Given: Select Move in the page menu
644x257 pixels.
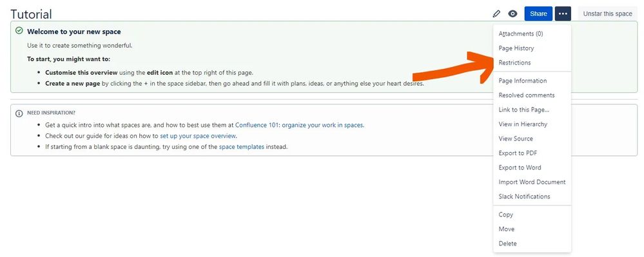Looking at the screenshot, I should coord(532,229).
